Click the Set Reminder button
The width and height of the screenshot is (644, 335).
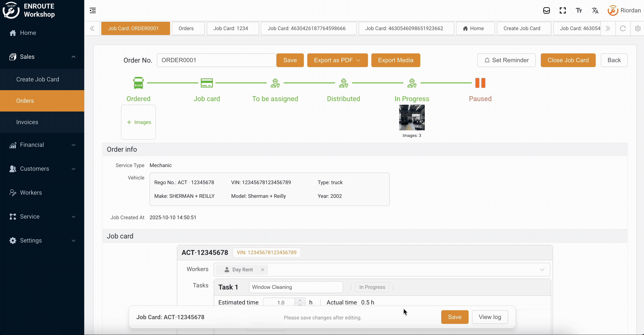tap(506, 60)
